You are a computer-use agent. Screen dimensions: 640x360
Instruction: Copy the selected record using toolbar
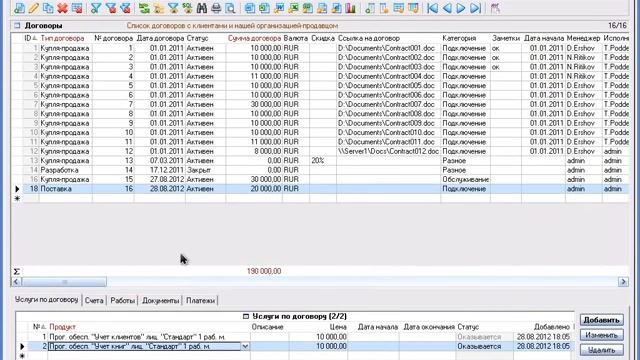point(48,8)
